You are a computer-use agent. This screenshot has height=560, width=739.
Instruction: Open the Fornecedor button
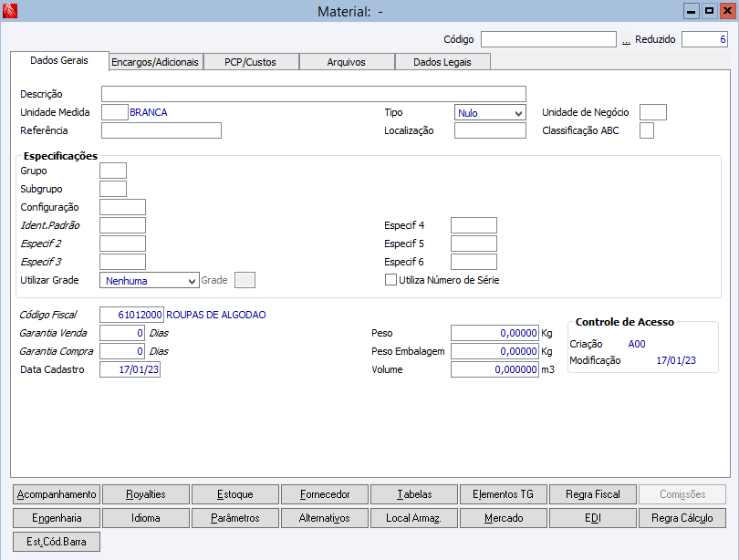[x=325, y=494]
